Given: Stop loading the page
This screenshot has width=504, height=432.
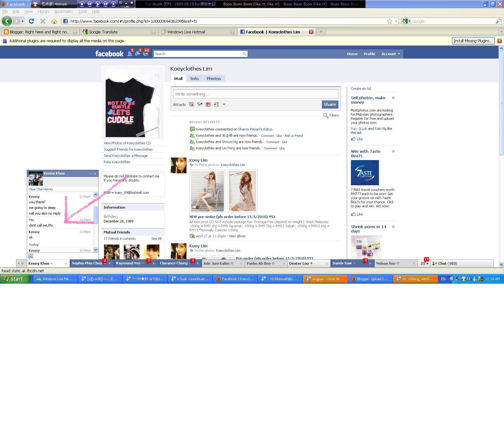Looking at the screenshot, I should [x=43, y=21].
